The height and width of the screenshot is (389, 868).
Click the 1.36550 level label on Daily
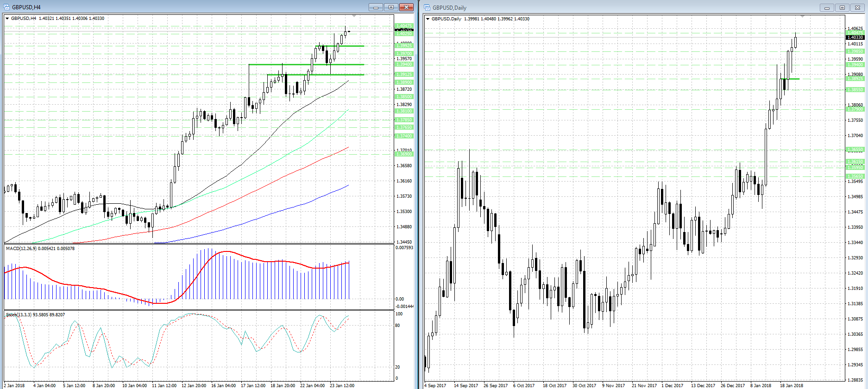pos(855,150)
